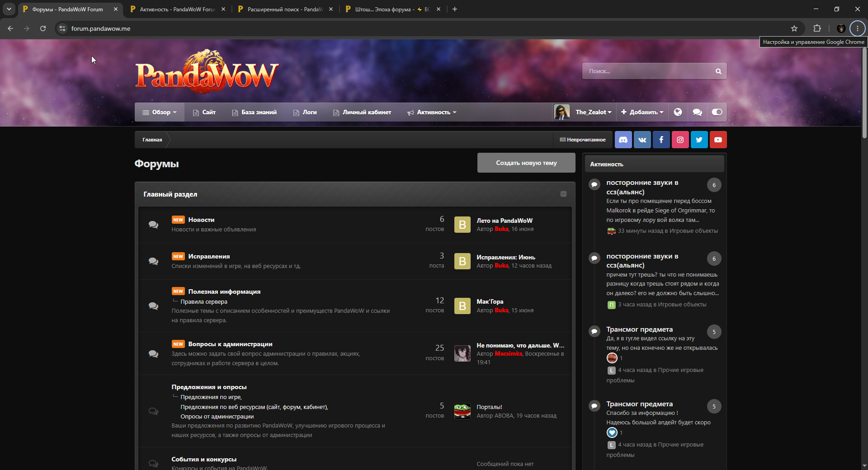The width and height of the screenshot is (868, 470).
Task: Switch to Расширенный поиск browser tab
Action: coord(285,9)
